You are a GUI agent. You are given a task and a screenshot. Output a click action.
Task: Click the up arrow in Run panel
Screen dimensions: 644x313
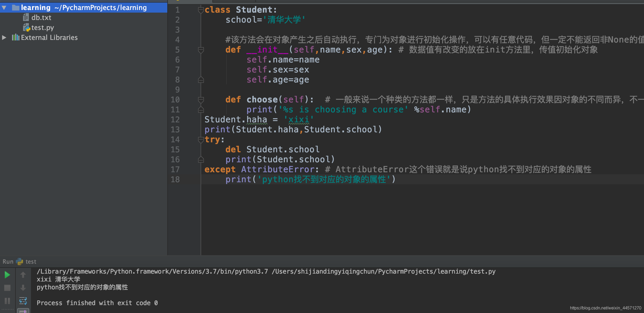pyautogui.click(x=23, y=275)
